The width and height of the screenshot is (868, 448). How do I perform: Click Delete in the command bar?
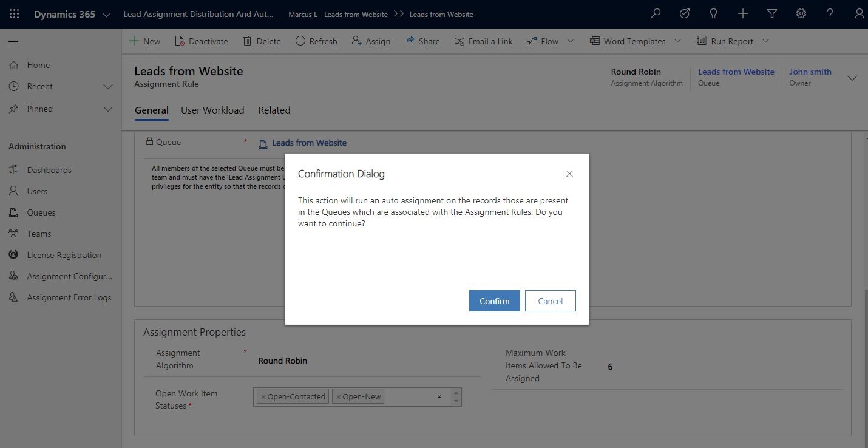click(262, 41)
